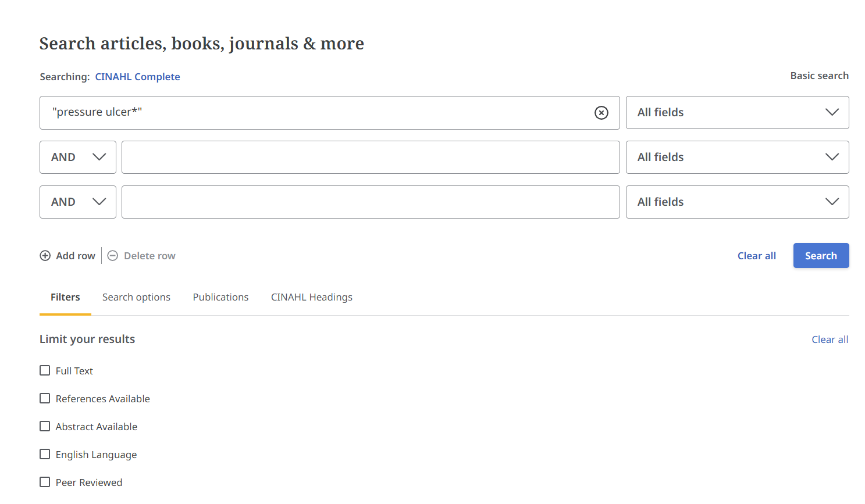Tick the Abstract Available checkbox

(45, 427)
